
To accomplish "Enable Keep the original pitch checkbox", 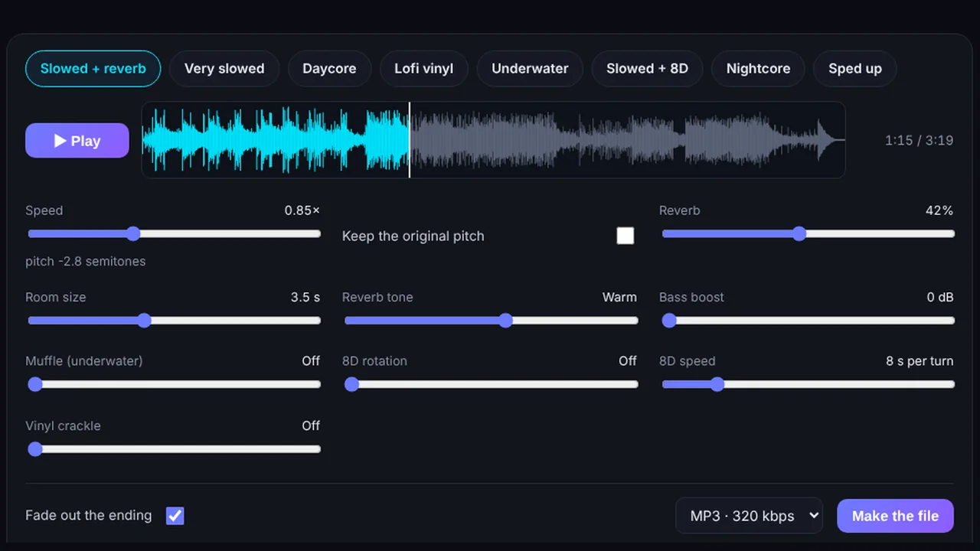I will point(626,236).
